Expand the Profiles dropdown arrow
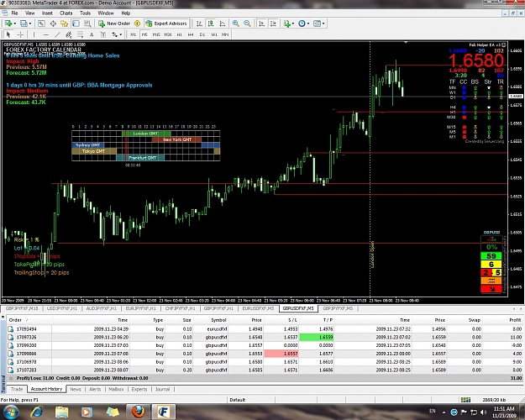This screenshot has height=420, width=525. (x=29, y=24)
